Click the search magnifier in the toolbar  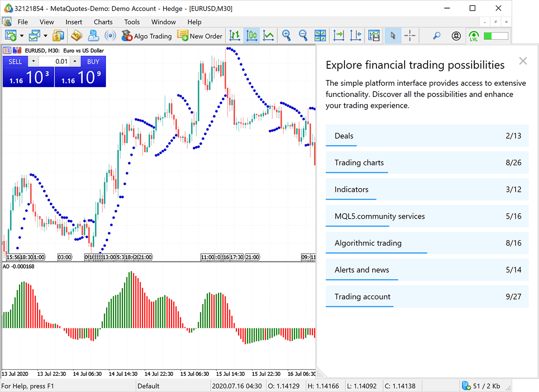point(437,35)
